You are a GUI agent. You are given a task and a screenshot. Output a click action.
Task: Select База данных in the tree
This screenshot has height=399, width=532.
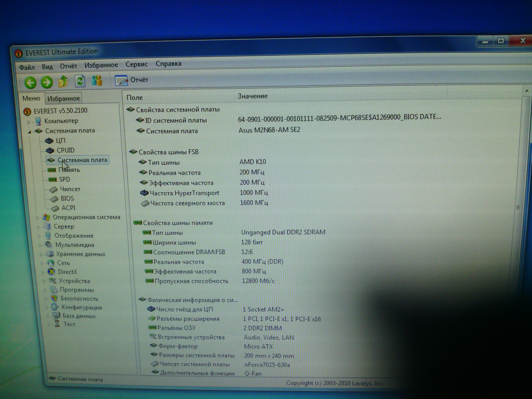[x=79, y=316]
